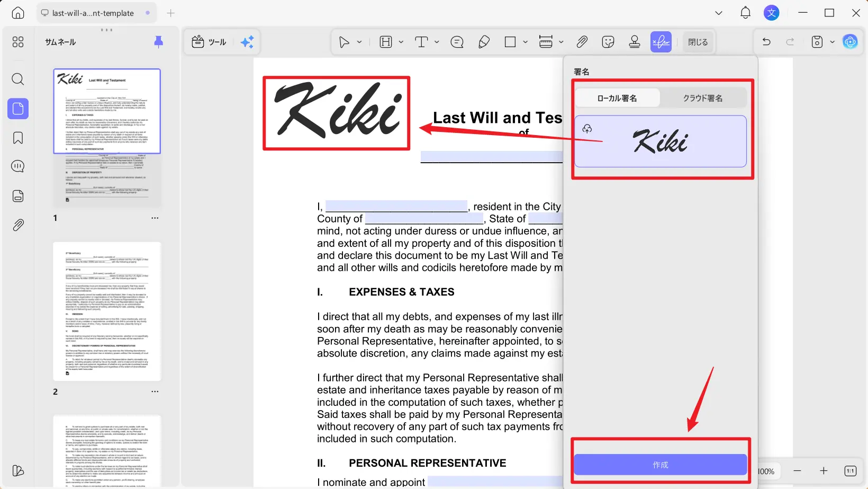Zoom in using the plus control
This screenshot has width=868, height=489.
point(824,470)
